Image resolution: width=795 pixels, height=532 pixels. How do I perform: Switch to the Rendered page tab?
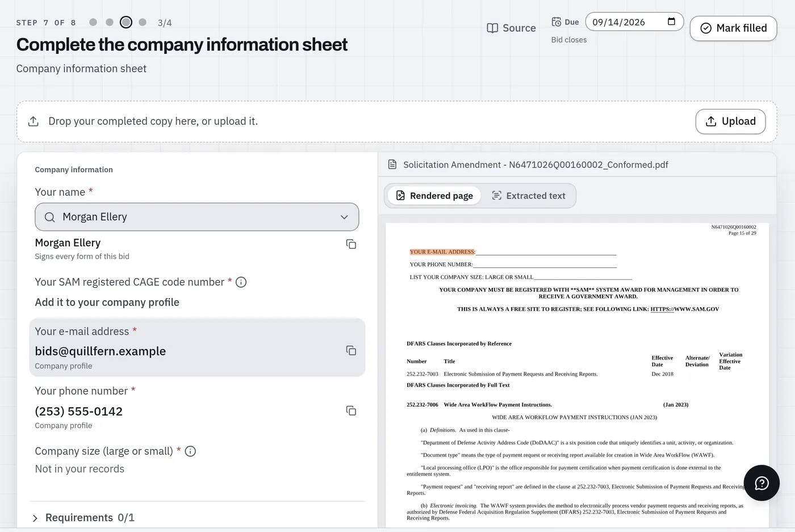point(434,196)
